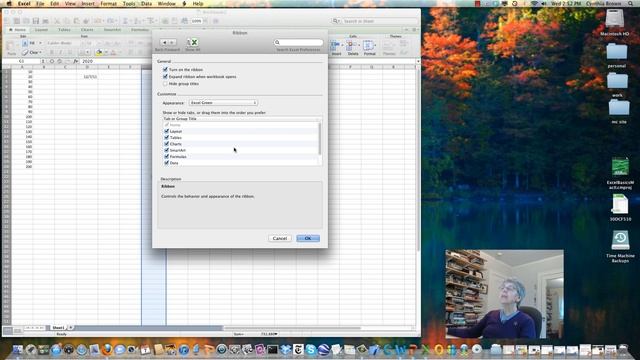Open the Insert menu
This screenshot has width=640, height=360.
(x=88, y=4)
